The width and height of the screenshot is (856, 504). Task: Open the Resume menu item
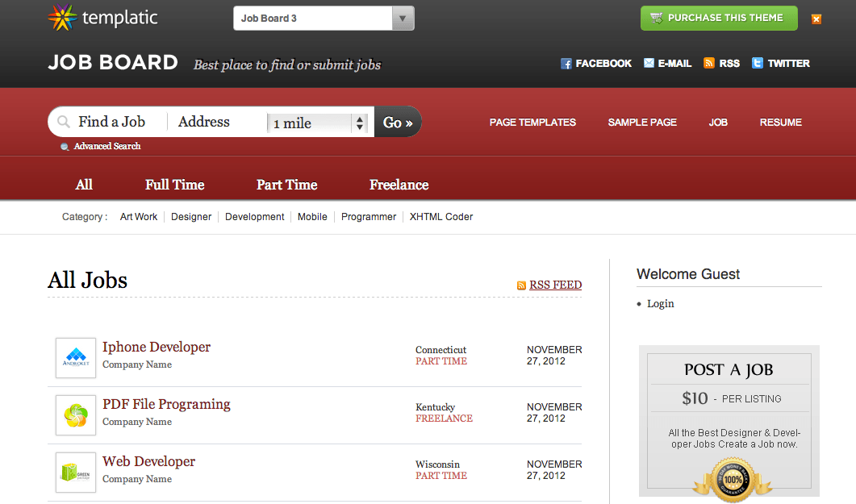click(x=780, y=123)
